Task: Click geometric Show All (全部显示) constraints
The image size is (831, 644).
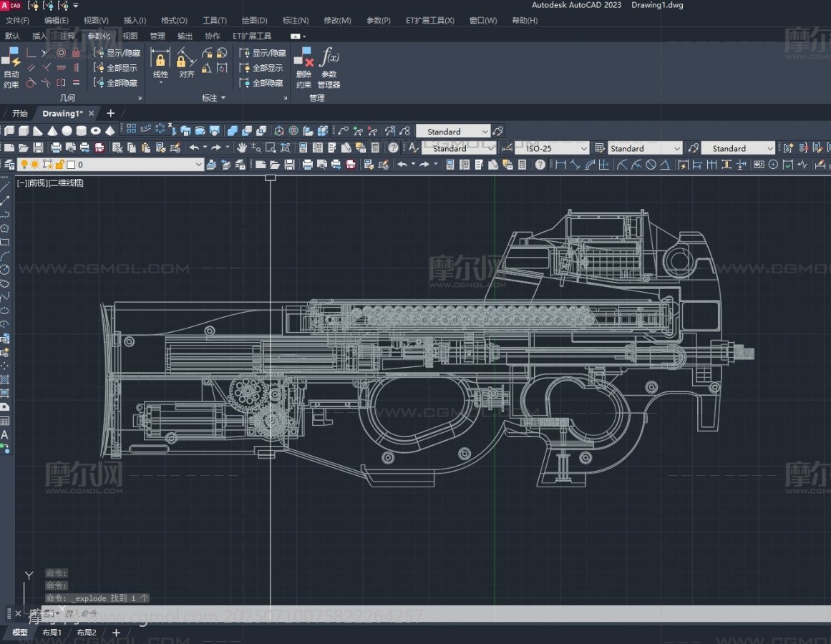Action: (x=115, y=68)
